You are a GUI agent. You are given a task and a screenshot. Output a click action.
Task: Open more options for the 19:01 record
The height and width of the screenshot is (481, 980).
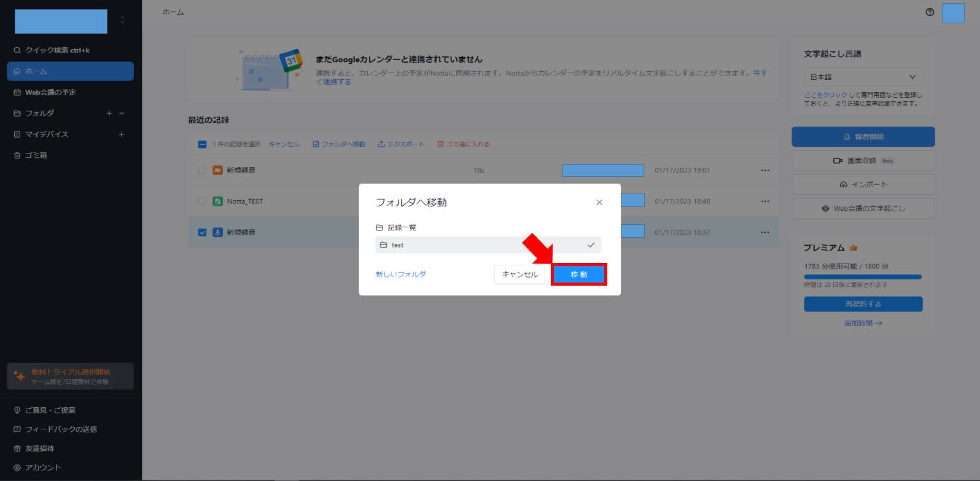point(765,170)
